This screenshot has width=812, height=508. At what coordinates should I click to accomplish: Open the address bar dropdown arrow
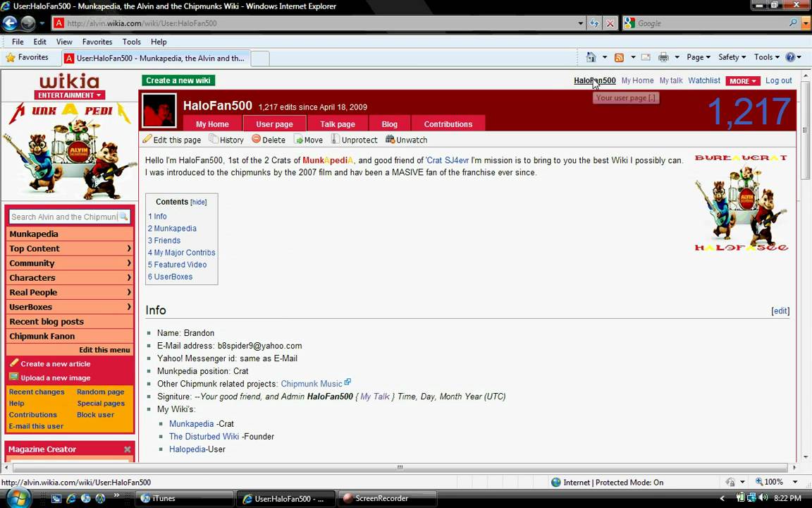coord(581,23)
